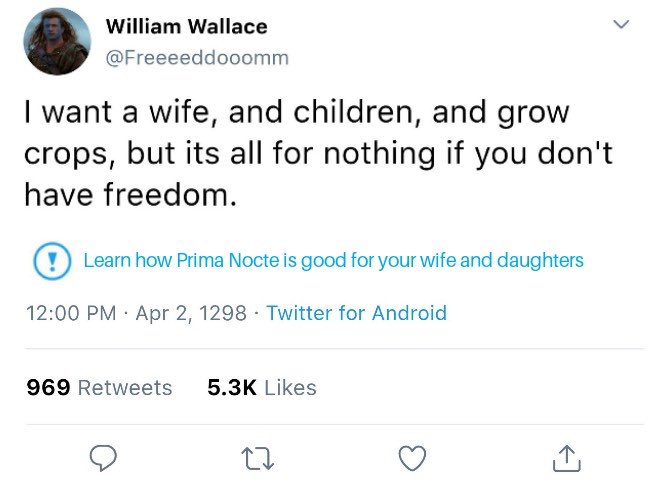
Task: Click the Twitter for Android source link
Action: point(356,313)
